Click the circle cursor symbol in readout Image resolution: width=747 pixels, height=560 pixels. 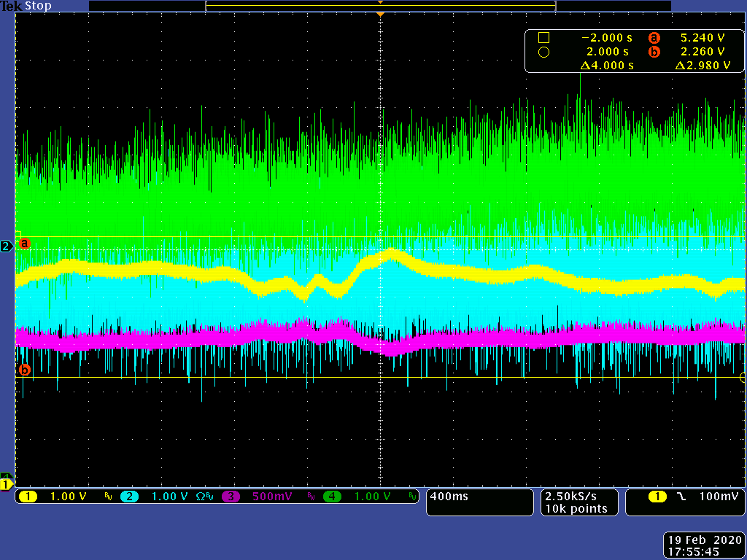(543, 52)
